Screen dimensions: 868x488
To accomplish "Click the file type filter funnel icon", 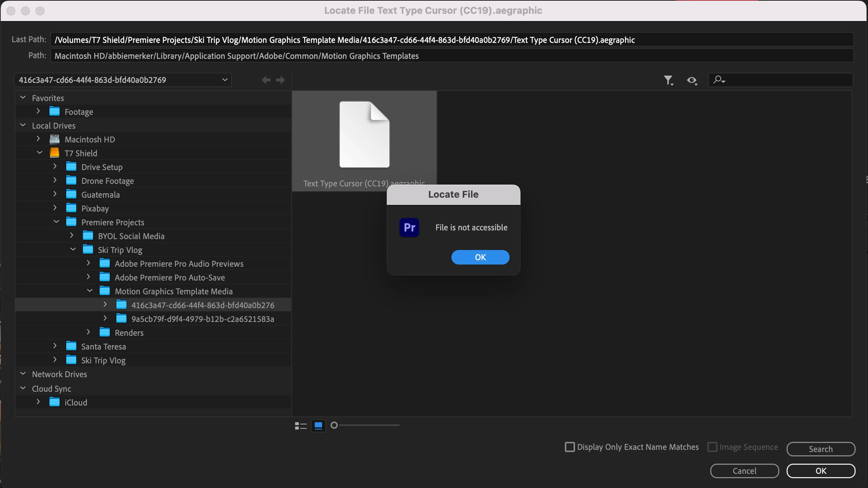I will pos(668,80).
